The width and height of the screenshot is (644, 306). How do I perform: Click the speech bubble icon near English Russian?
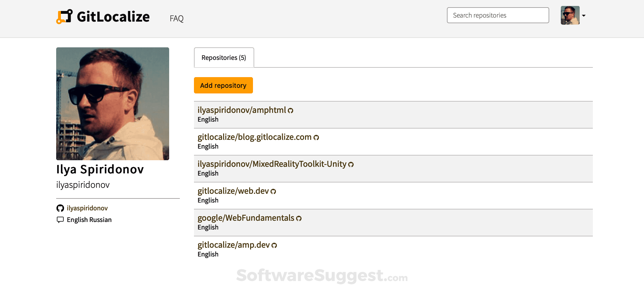coord(60,219)
